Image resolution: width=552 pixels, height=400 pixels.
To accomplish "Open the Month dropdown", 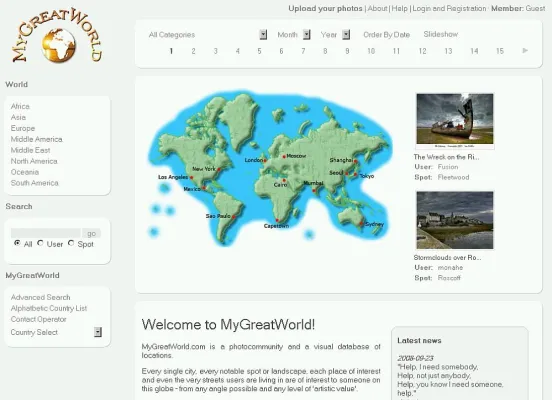I will pos(294,35).
